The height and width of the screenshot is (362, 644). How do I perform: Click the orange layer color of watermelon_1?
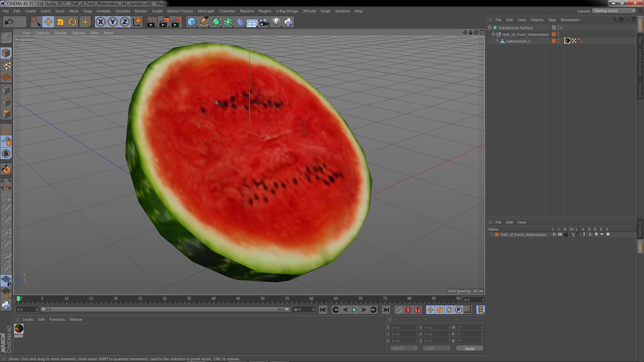[553, 41]
